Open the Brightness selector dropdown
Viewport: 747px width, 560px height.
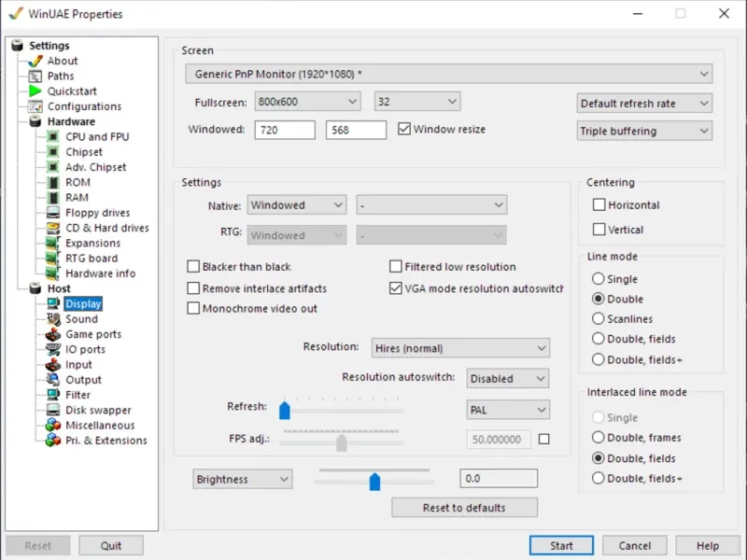(243, 479)
